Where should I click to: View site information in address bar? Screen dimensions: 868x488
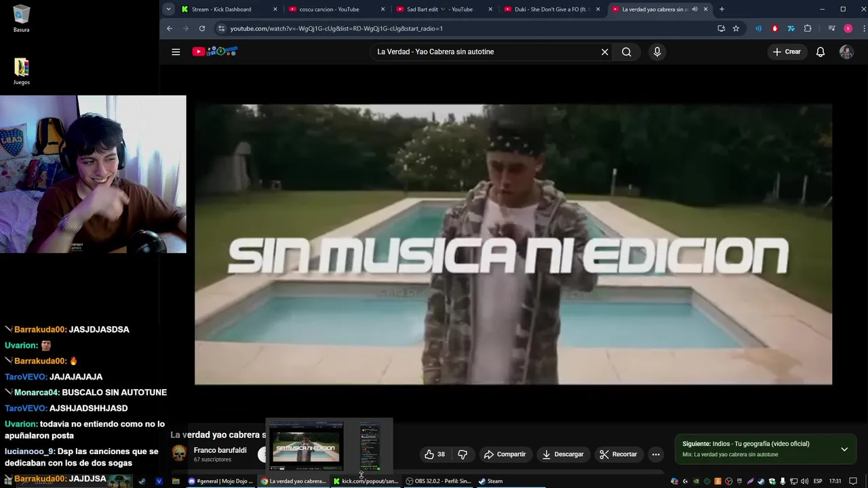[x=221, y=28]
